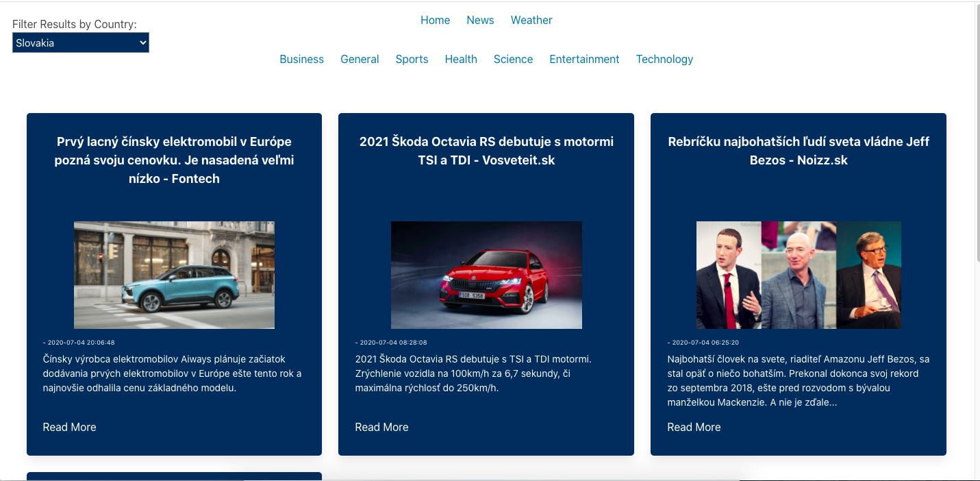Select the Science category
This screenshot has width=980, height=481.
pyautogui.click(x=513, y=59)
